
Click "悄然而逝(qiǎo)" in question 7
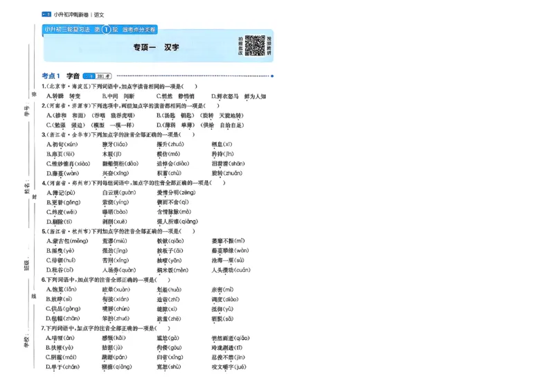coord(231,338)
